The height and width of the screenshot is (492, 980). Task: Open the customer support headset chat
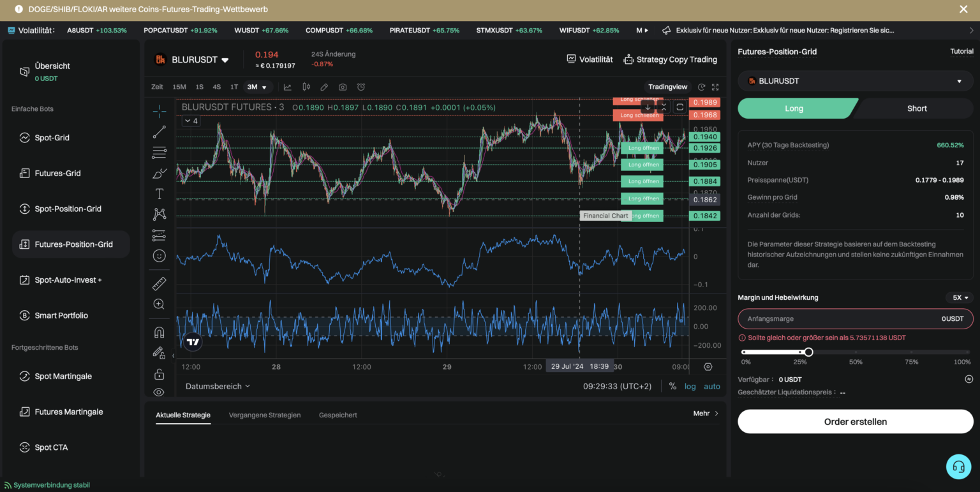958,466
